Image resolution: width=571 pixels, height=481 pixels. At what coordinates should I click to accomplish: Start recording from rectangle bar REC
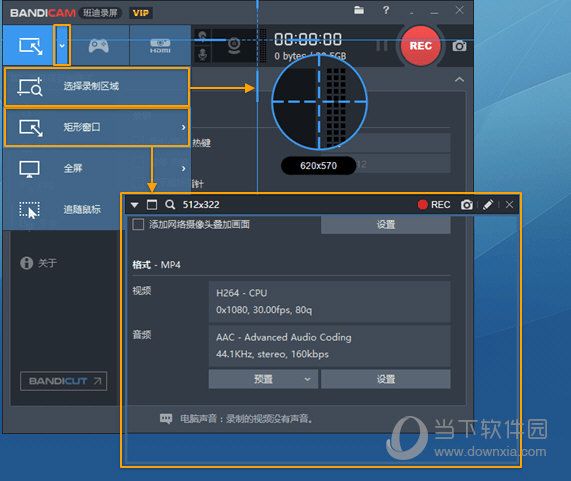click(x=434, y=205)
